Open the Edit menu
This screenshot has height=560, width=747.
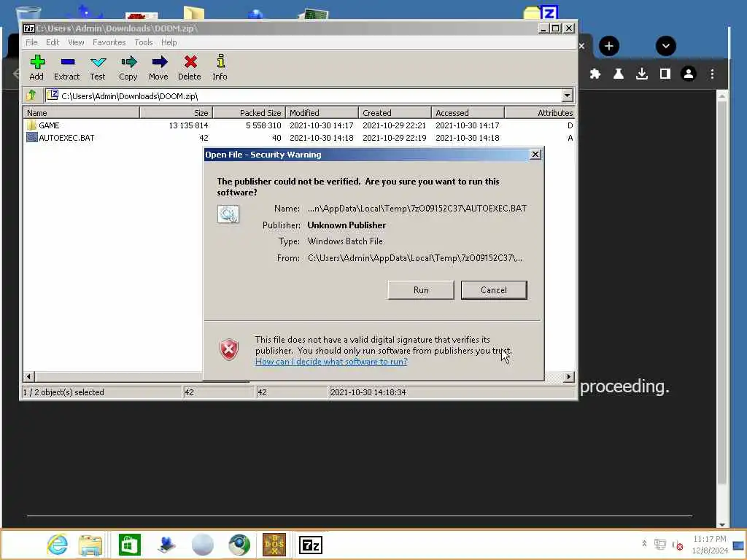tap(53, 42)
